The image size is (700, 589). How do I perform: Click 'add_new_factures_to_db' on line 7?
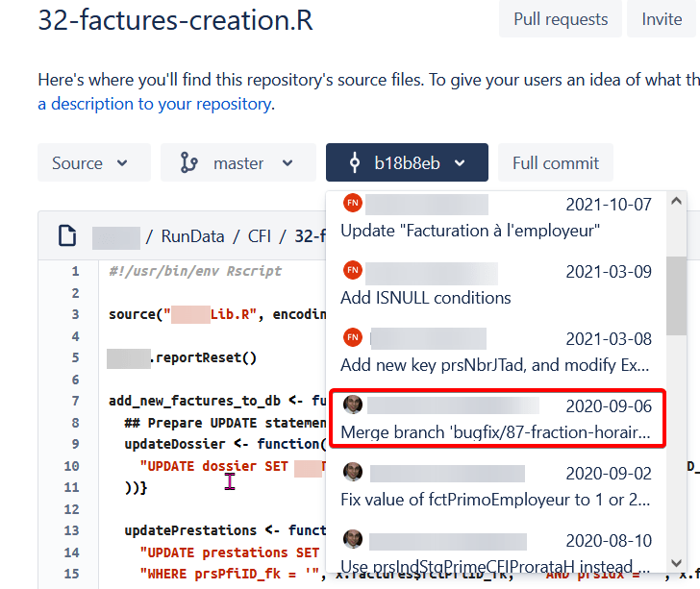[x=194, y=401]
